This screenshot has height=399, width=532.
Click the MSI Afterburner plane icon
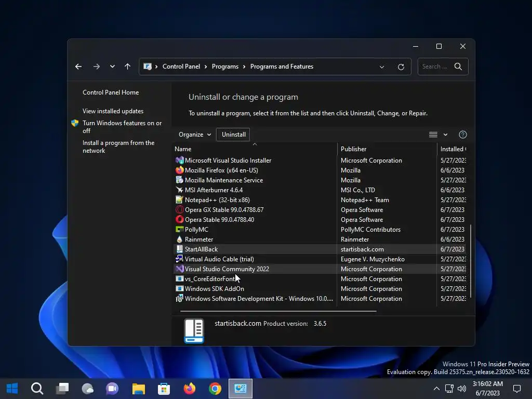point(179,190)
